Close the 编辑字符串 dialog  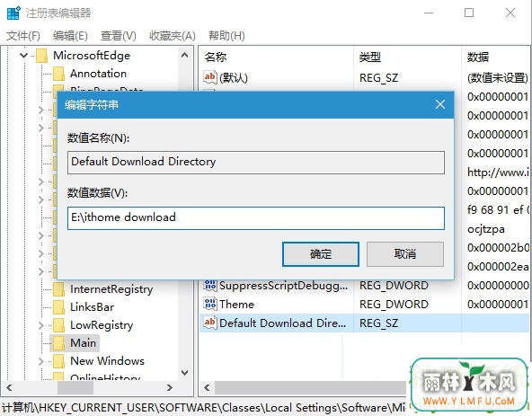click(x=440, y=104)
